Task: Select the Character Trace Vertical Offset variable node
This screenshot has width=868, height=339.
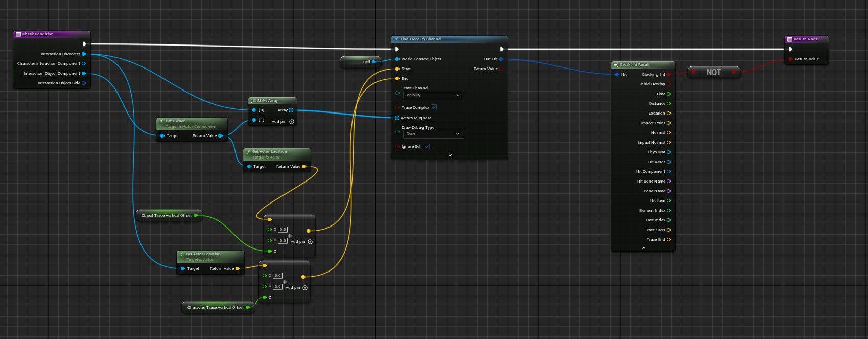Action: pos(215,308)
